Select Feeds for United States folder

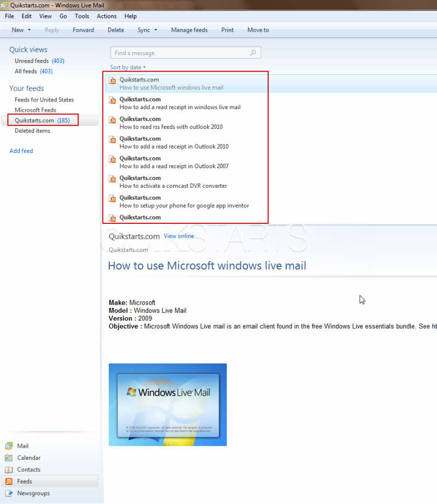tap(44, 99)
